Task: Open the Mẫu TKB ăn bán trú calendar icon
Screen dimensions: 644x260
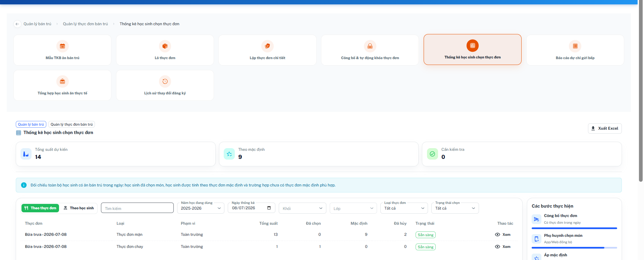Action: pos(62,46)
